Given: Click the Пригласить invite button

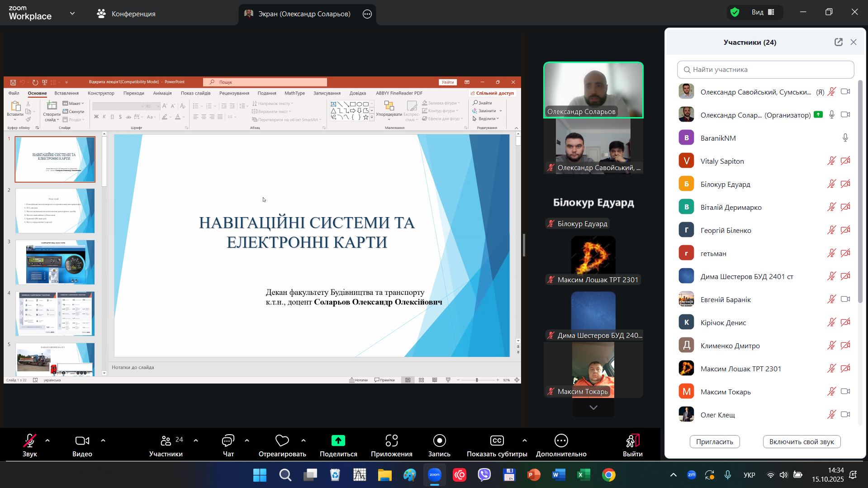Looking at the screenshot, I should tap(714, 442).
